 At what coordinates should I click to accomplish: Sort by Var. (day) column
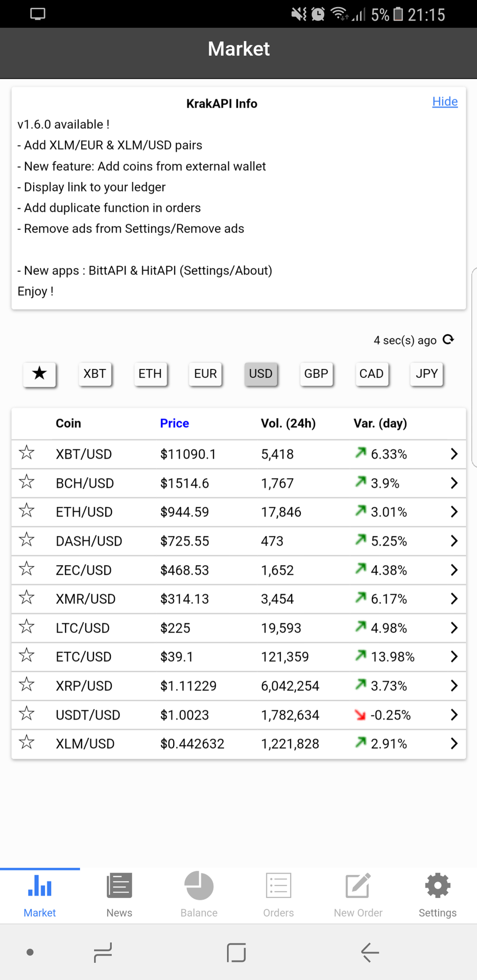point(380,423)
